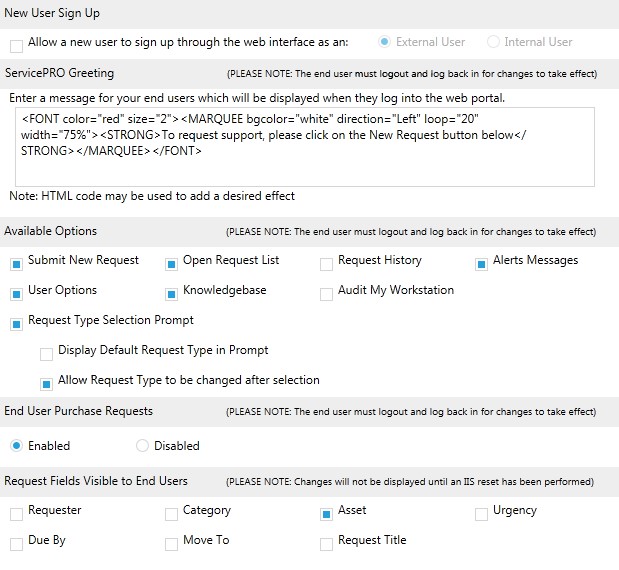Uncheck Open Request List option
The width and height of the screenshot is (619, 570).
(171, 264)
